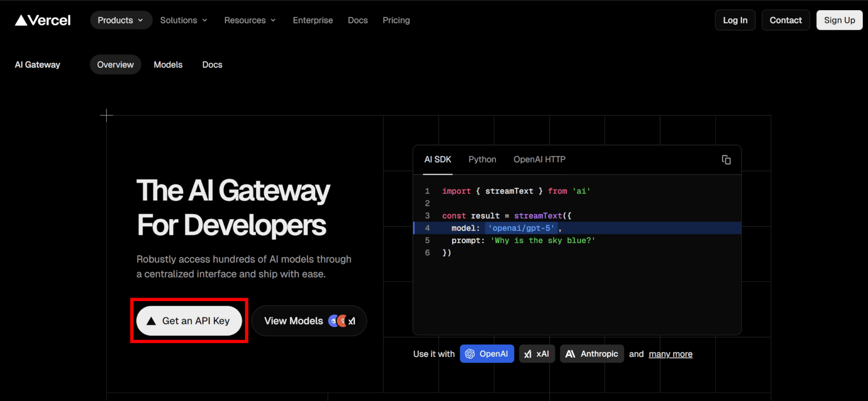Open the Models sub-navigation tab
This screenshot has width=868, height=401.
pos(168,65)
